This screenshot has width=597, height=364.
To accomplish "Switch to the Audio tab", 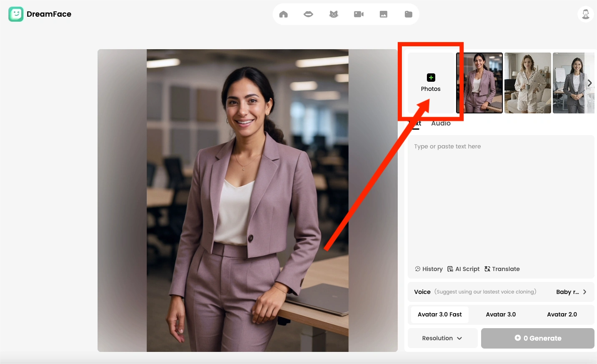I will 441,123.
